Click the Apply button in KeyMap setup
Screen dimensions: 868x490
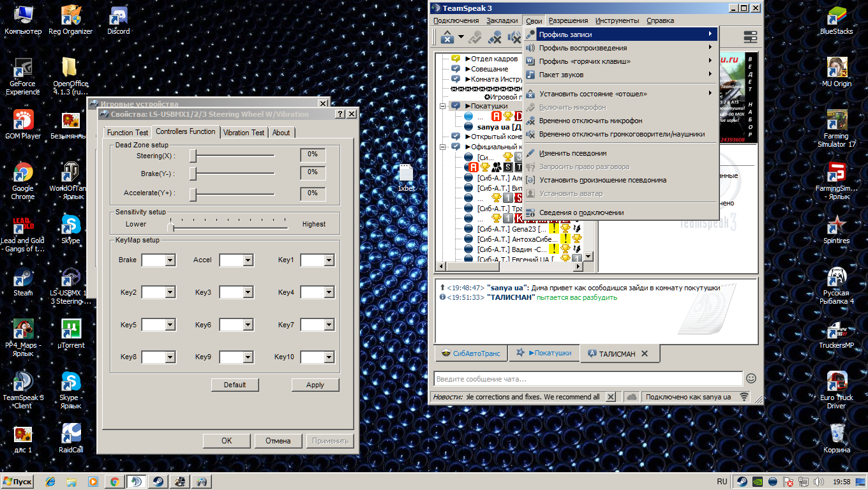[x=315, y=385]
